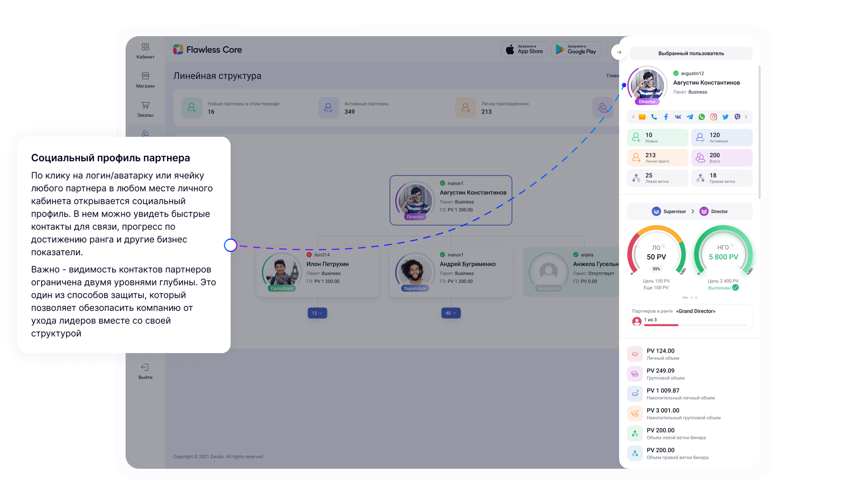Click Grand Director partners progress bar

point(695,325)
